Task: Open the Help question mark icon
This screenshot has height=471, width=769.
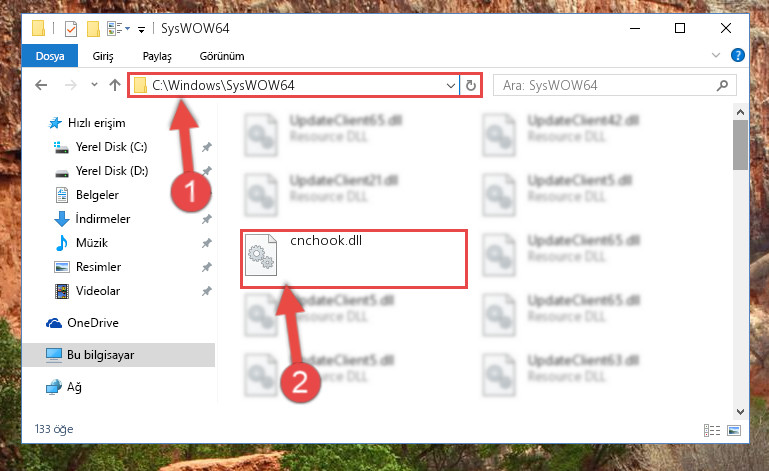Action: pos(737,55)
